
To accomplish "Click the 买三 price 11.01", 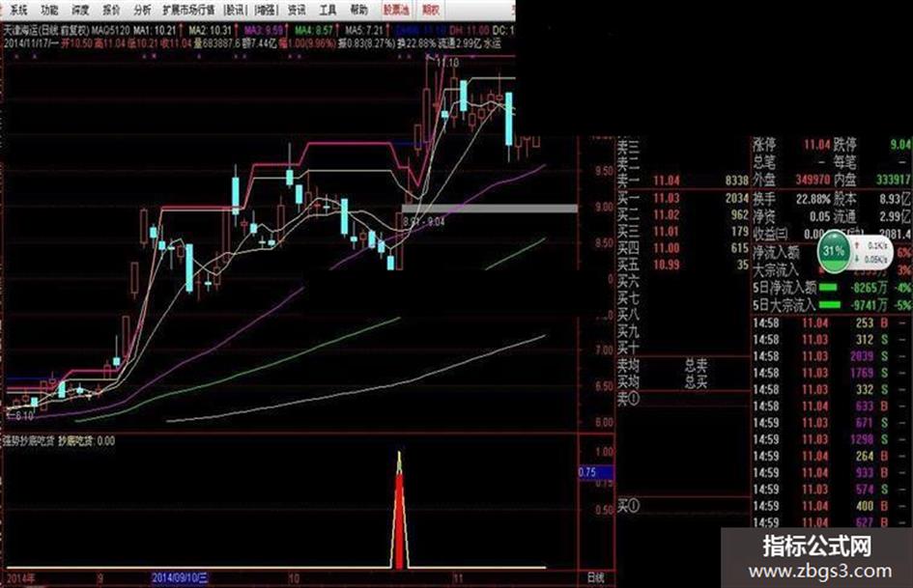I will coord(666,232).
